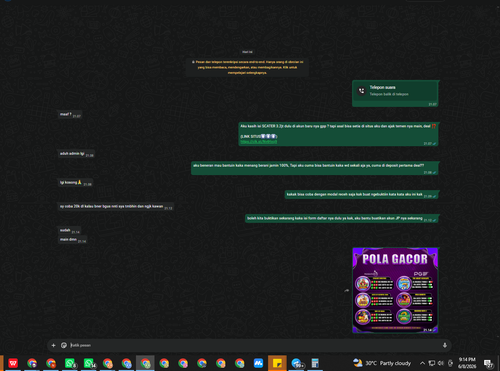Select outgoing message starting 'kakak bisa coba dengan modal'
Screen dimensions: 500x371
click(361, 195)
